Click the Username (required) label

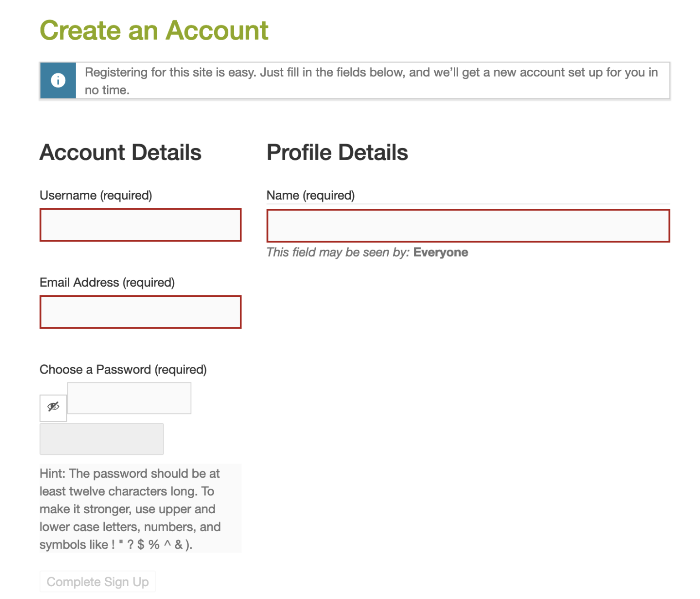point(96,196)
